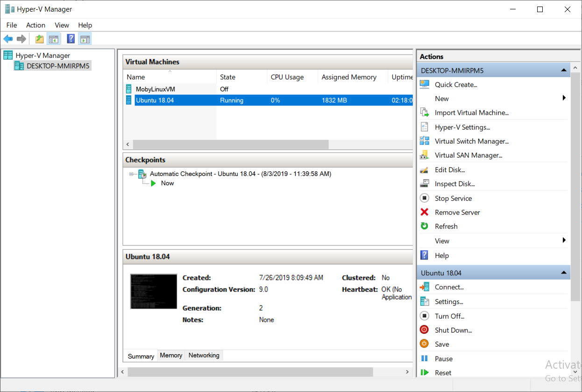The image size is (582, 392).
Task: Open the View menu in menu bar
Action: (x=62, y=25)
